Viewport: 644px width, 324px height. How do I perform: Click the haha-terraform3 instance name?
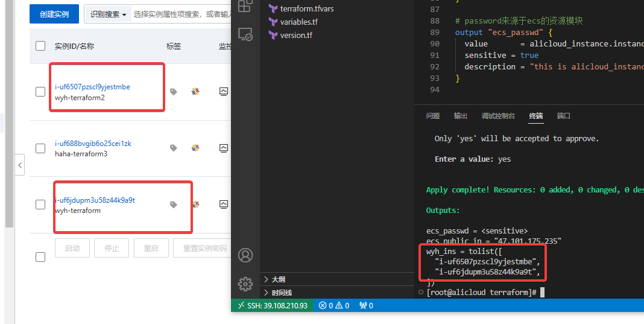click(x=81, y=154)
